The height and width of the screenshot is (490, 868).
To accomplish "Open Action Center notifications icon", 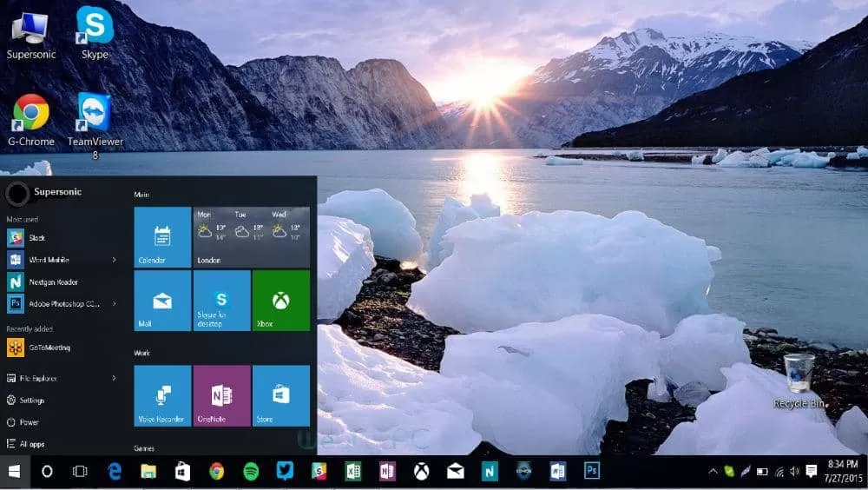I will coord(812,472).
